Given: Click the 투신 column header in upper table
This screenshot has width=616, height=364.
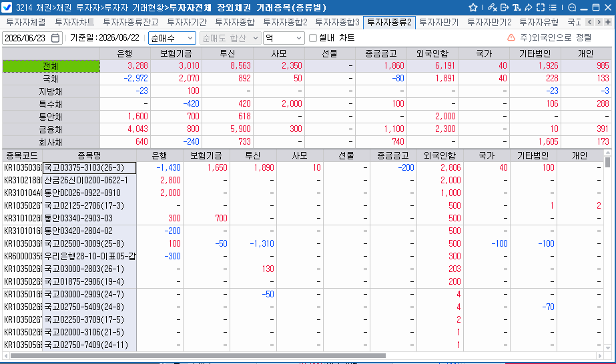Looking at the screenshot, I should coord(228,53).
